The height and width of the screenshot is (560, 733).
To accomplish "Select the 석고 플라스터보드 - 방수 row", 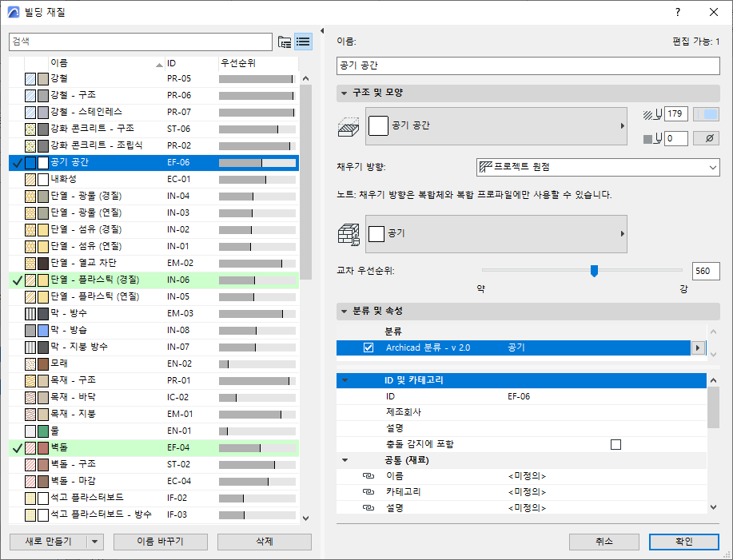I will coord(153,514).
